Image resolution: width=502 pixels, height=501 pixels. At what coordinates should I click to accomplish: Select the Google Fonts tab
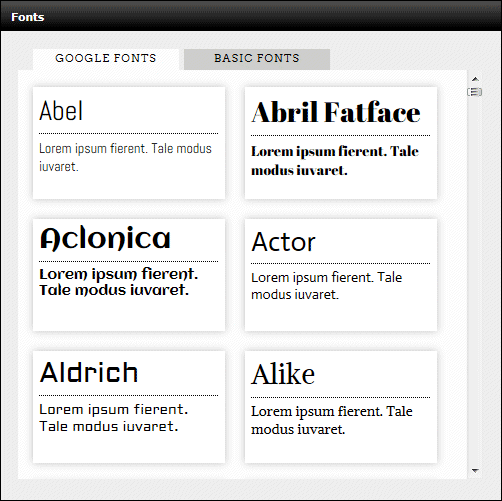pyautogui.click(x=106, y=59)
